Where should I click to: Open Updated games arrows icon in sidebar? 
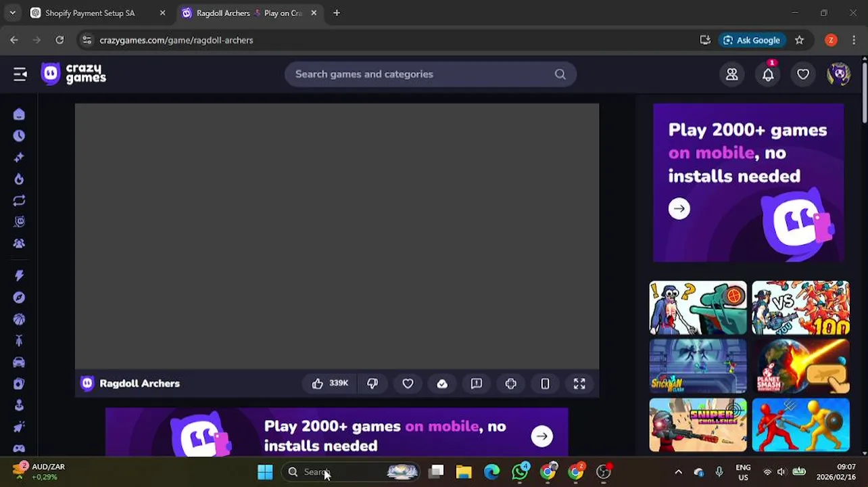coord(19,201)
